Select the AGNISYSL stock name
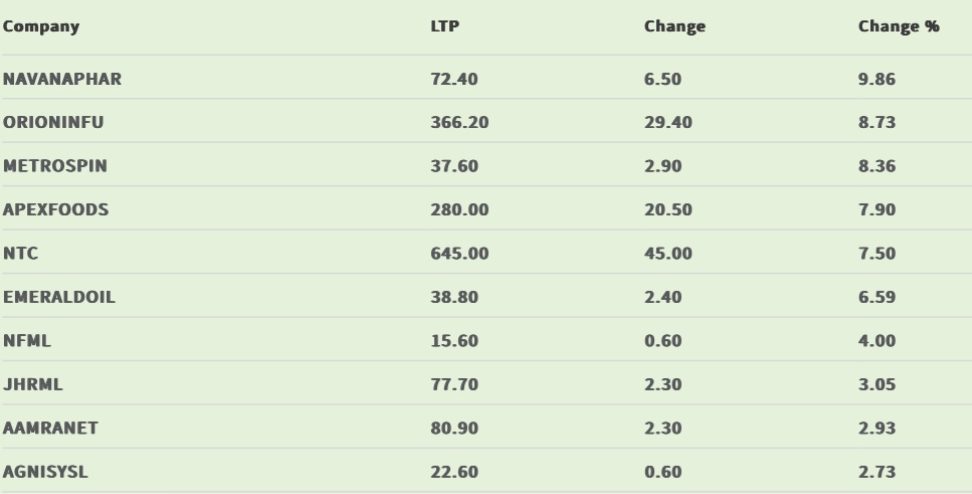The image size is (972, 494). pos(46,472)
